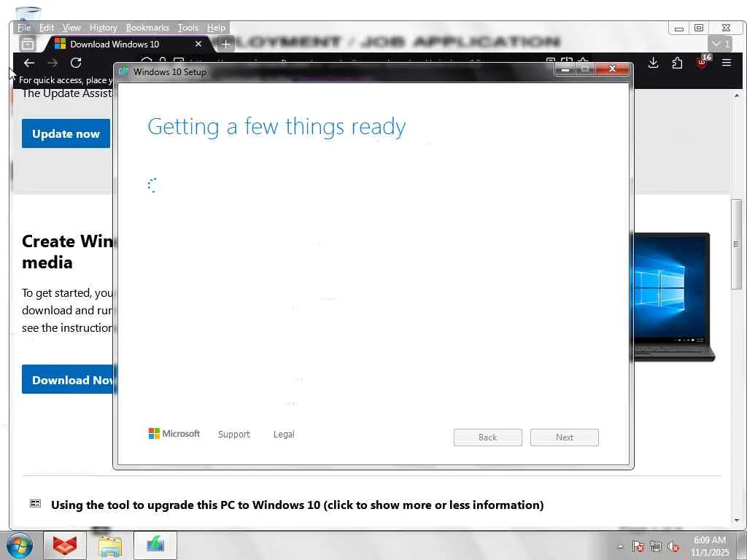Open the Tools menu

click(187, 28)
